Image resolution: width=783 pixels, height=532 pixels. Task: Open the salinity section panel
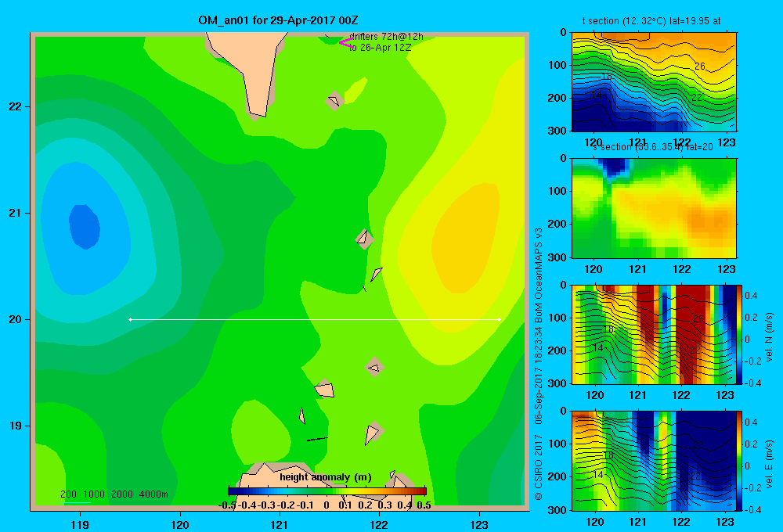pyautogui.click(x=654, y=208)
